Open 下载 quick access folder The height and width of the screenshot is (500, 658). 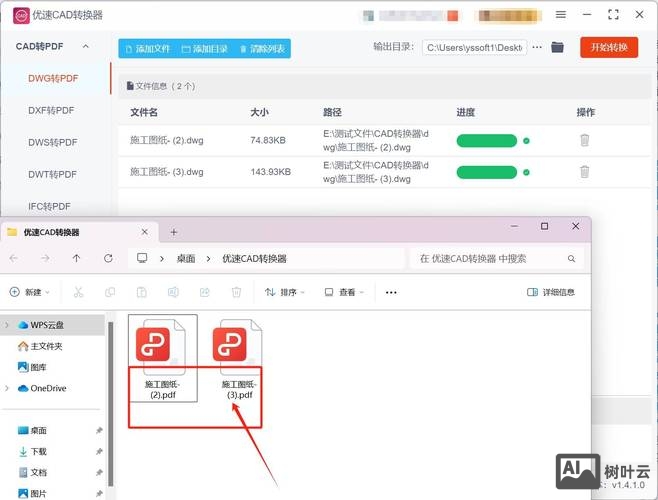click(32, 451)
